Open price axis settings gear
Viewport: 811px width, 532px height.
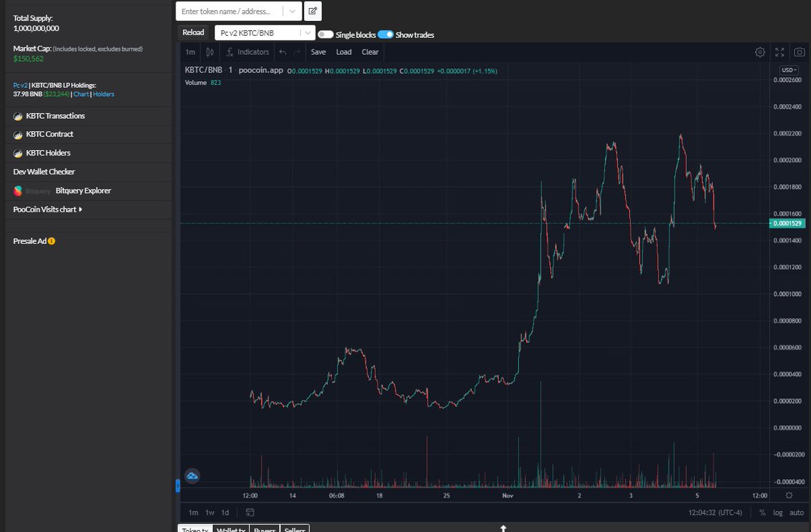tap(789, 495)
